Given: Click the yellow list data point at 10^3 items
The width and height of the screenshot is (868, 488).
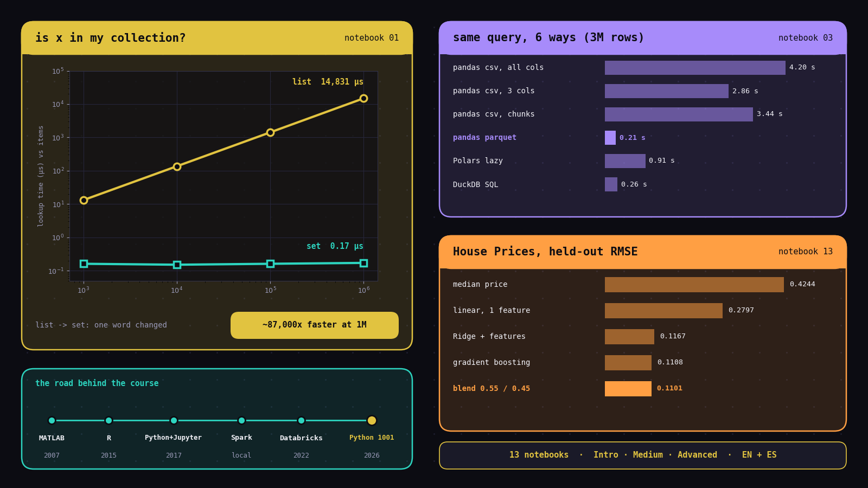Looking at the screenshot, I should tap(84, 200).
